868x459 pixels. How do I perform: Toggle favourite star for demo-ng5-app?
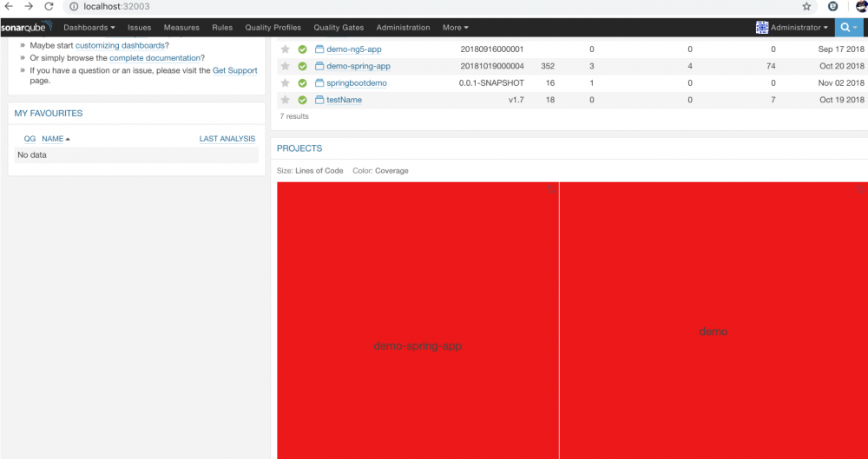[285, 49]
